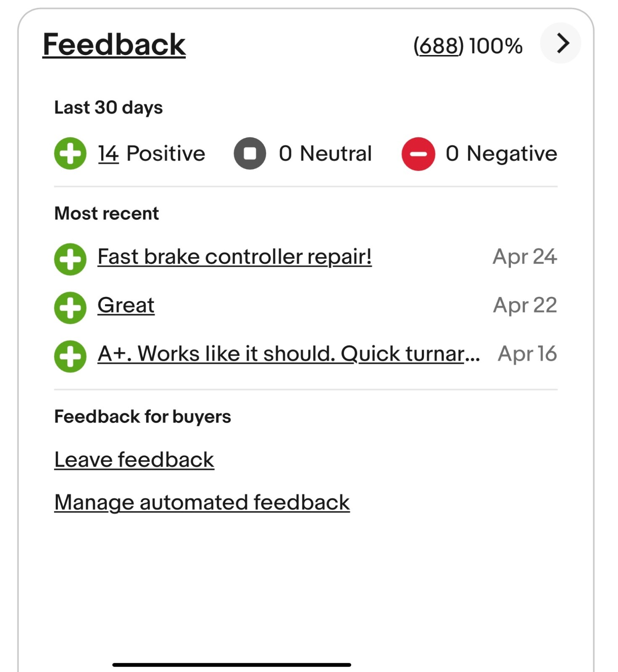Click the 0 Neutral label
Image resolution: width=618 pixels, height=672 pixels.
pyautogui.click(x=325, y=153)
